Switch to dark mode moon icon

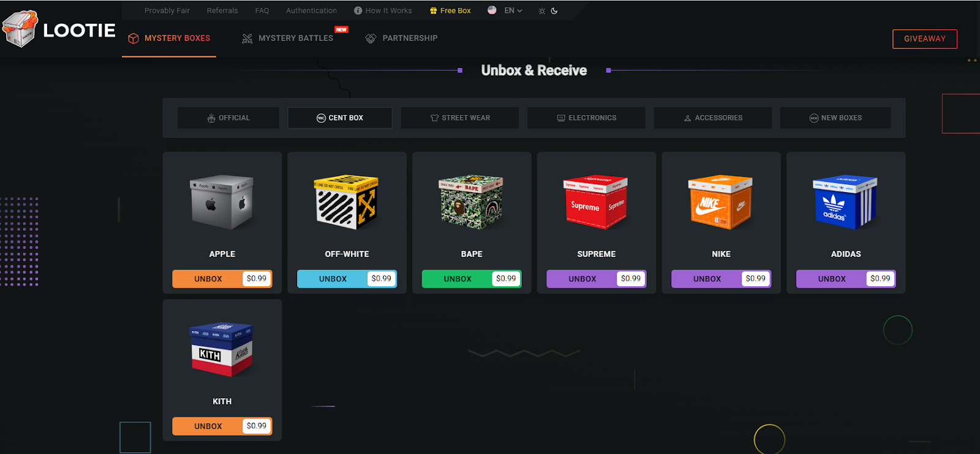point(554,10)
